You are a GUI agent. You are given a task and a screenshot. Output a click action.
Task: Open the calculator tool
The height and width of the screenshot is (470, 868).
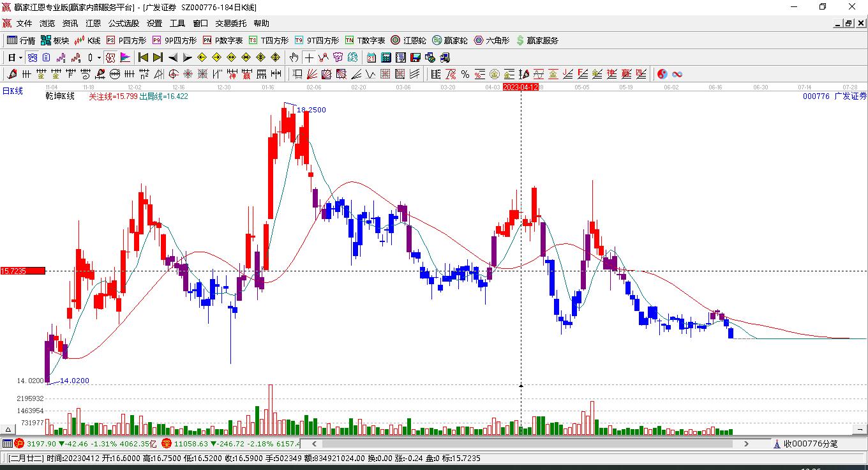tap(386, 57)
